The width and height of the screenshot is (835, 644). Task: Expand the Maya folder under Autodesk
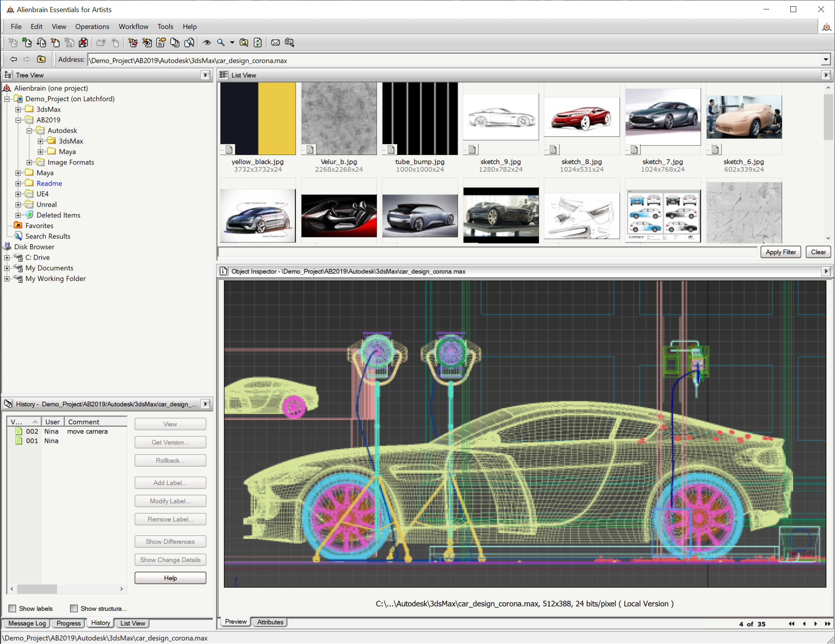pyautogui.click(x=40, y=152)
